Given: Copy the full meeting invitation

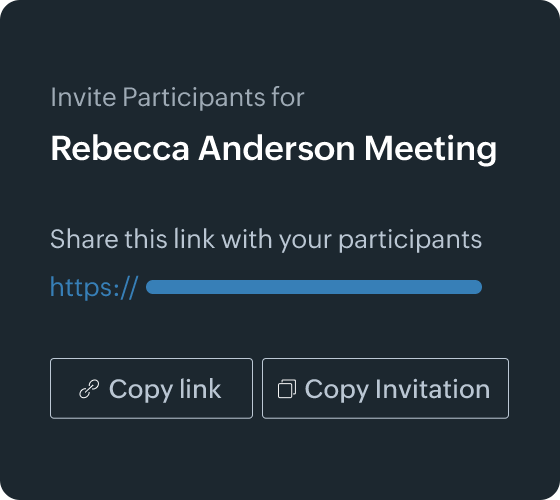Looking at the screenshot, I should (385, 388).
